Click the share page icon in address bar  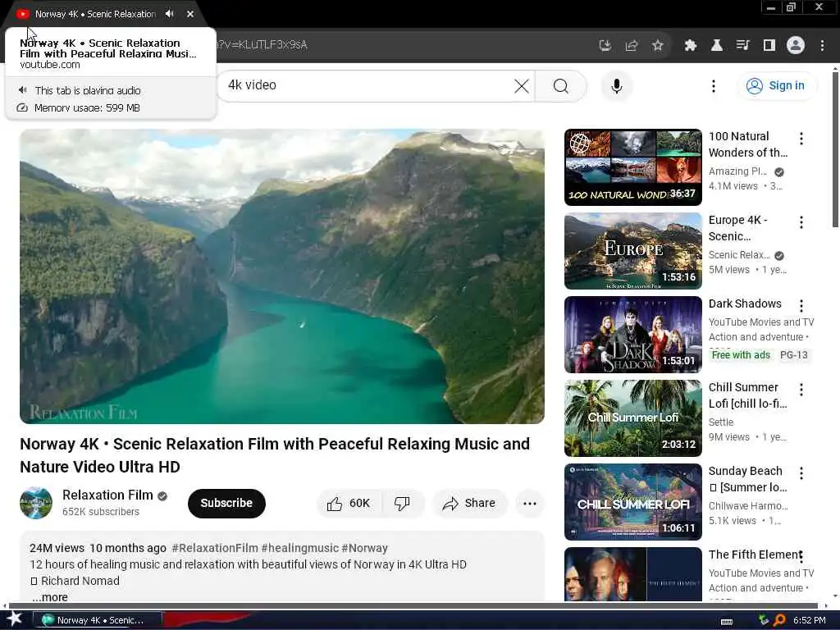tap(632, 46)
